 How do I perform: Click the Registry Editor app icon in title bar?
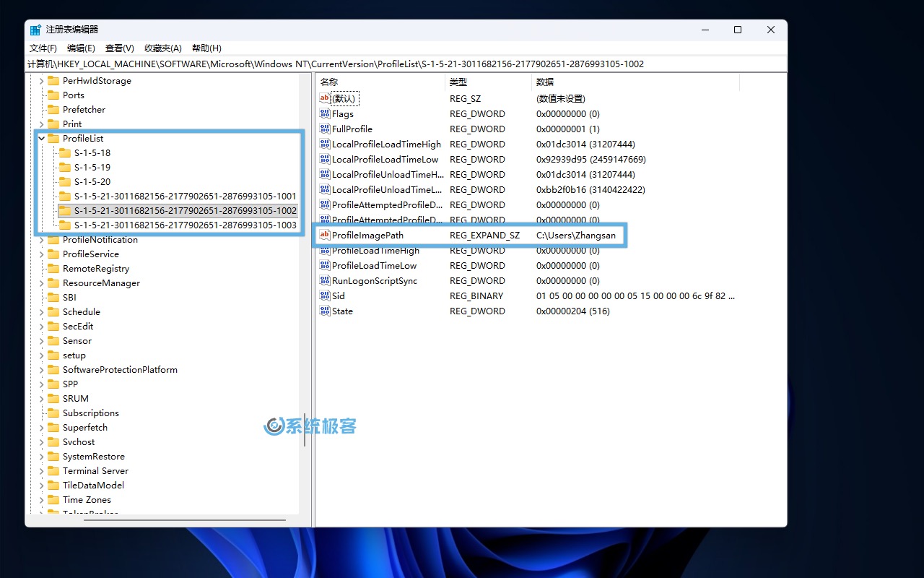(35, 30)
